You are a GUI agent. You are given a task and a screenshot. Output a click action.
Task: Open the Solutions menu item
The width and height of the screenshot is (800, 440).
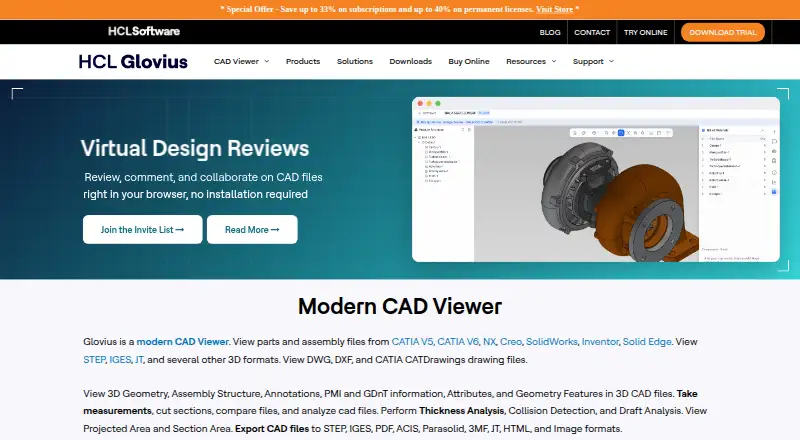pyautogui.click(x=355, y=61)
